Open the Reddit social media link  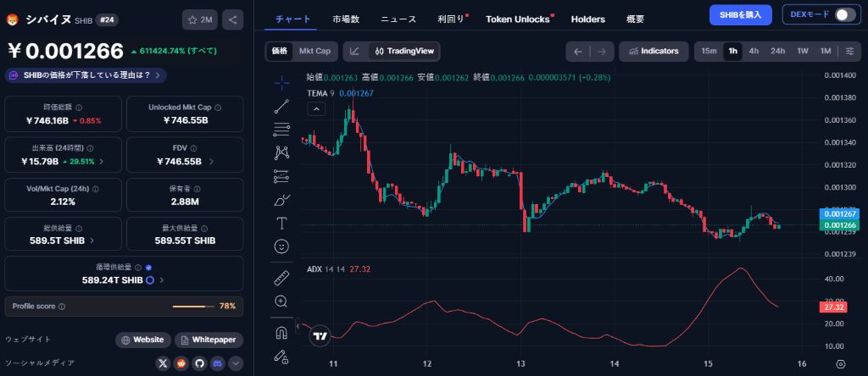pyautogui.click(x=181, y=363)
